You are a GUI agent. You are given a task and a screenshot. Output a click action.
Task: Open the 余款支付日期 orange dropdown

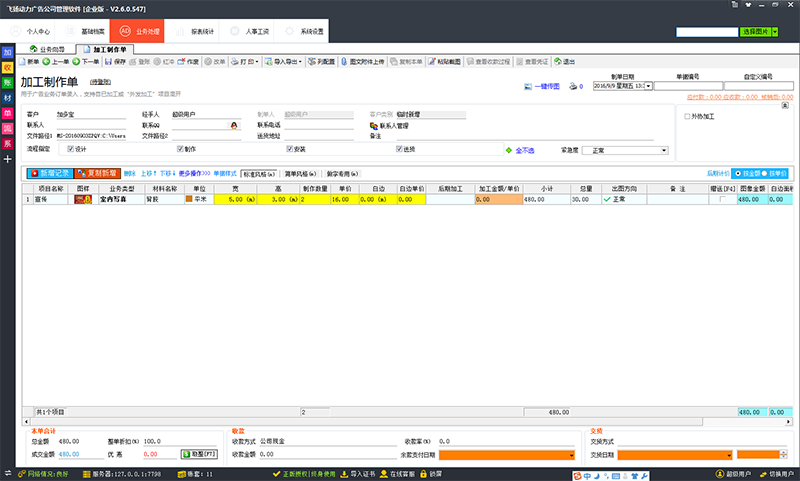pyautogui.click(x=572, y=454)
